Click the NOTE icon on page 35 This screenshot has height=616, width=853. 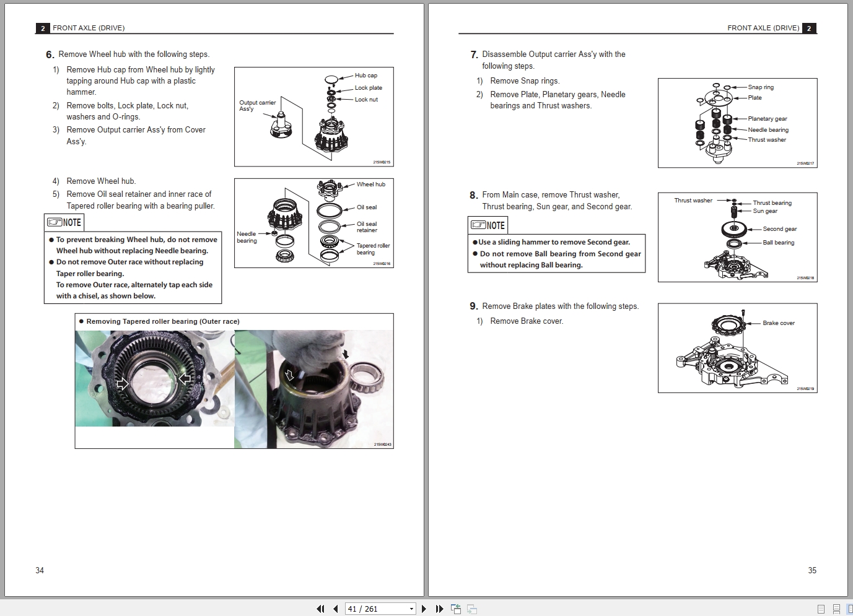tap(488, 225)
